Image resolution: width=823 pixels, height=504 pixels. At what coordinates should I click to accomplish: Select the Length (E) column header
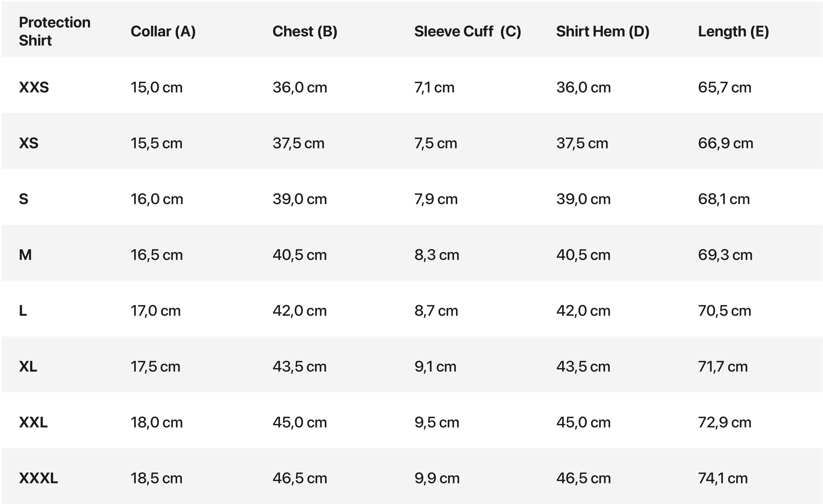[x=734, y=32]
